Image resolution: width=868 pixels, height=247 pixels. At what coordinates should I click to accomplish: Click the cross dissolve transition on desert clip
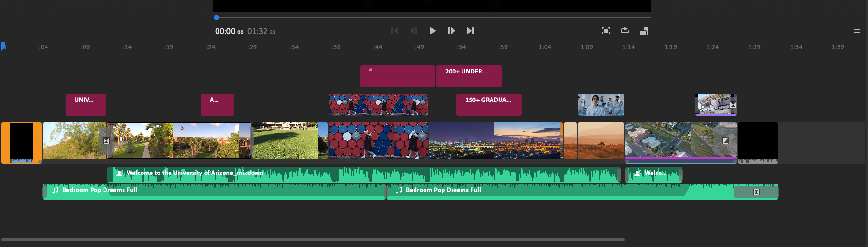pos(106,141)
